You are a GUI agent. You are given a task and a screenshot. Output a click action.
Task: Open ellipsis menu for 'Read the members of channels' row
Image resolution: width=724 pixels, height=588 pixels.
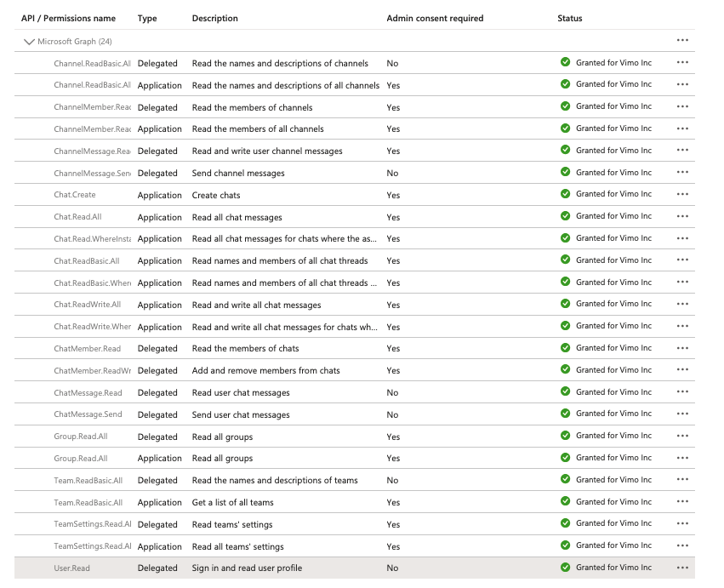pyautogui.click(x=682, y=106)
